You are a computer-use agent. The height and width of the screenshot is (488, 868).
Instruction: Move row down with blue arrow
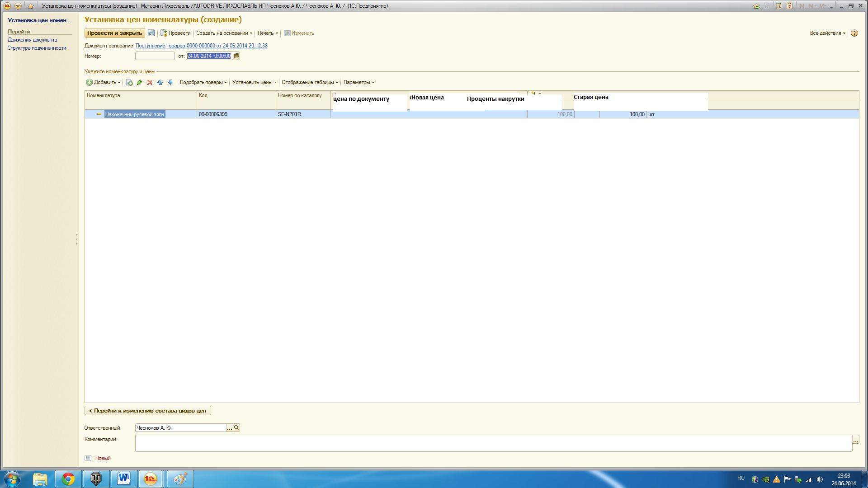[170, 82]
